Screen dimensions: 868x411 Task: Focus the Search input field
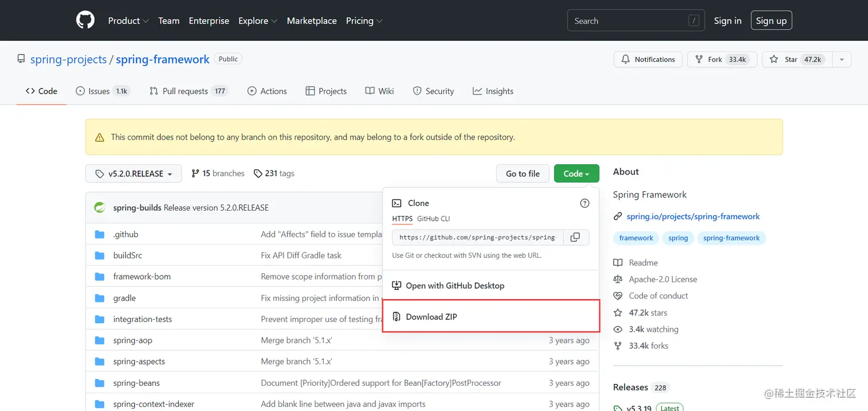629,21
